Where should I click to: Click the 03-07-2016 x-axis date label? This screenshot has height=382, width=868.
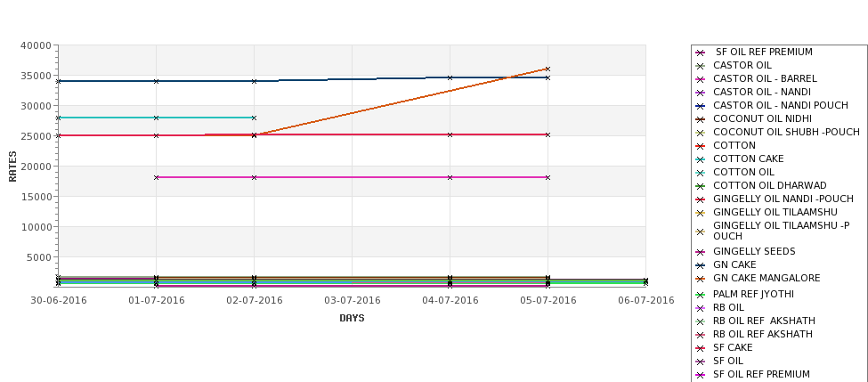(352, 301)
